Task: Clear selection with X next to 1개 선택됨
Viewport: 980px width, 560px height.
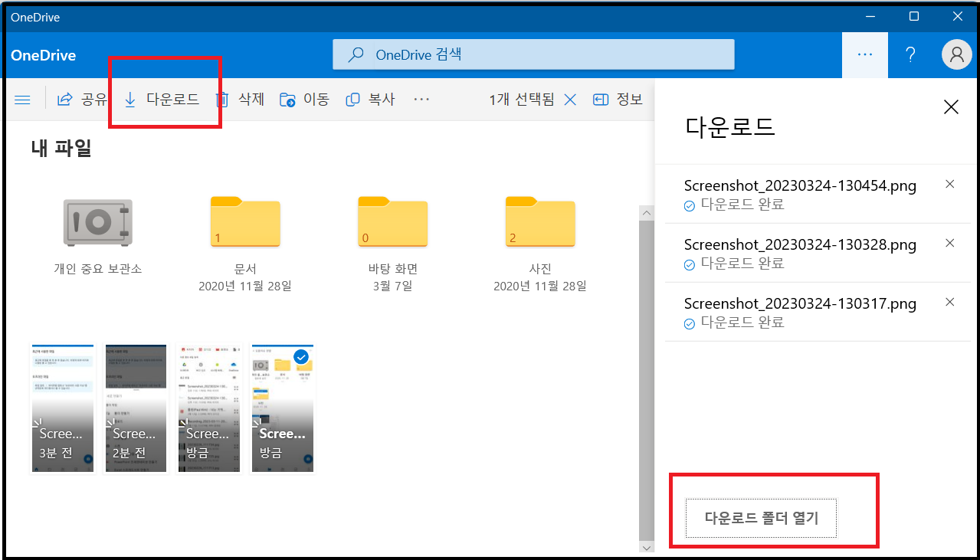Action: tap(570, 100)
